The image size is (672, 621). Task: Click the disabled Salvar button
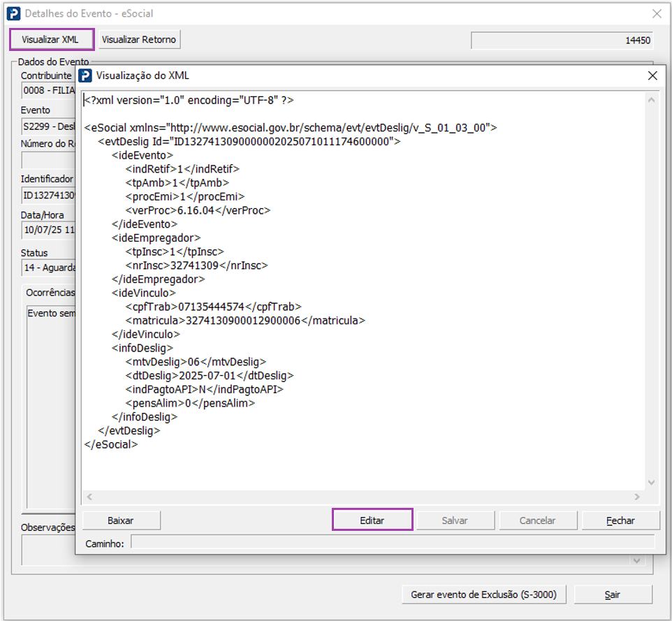click(455, 520)
